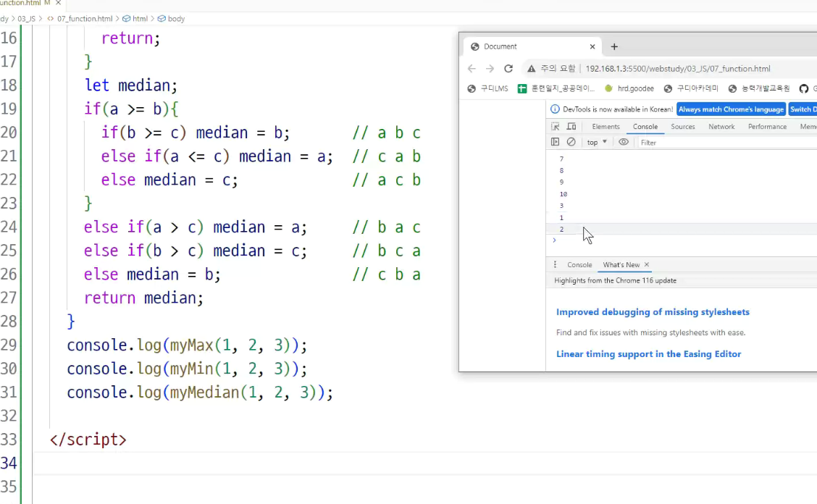Click the browser forward arrow
Image resolution: width=817 pixels, height=504 pixels.
pos(490,69)
